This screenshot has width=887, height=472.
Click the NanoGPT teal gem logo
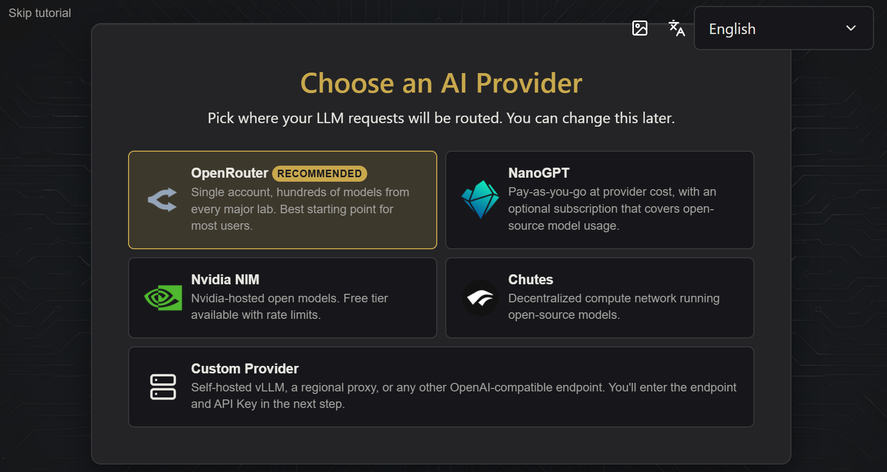click(480, 200)
